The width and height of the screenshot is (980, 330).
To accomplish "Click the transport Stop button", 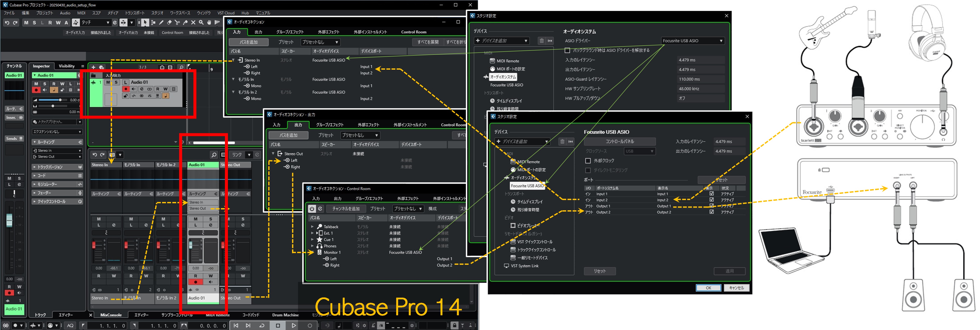I will tap(278, 326).
